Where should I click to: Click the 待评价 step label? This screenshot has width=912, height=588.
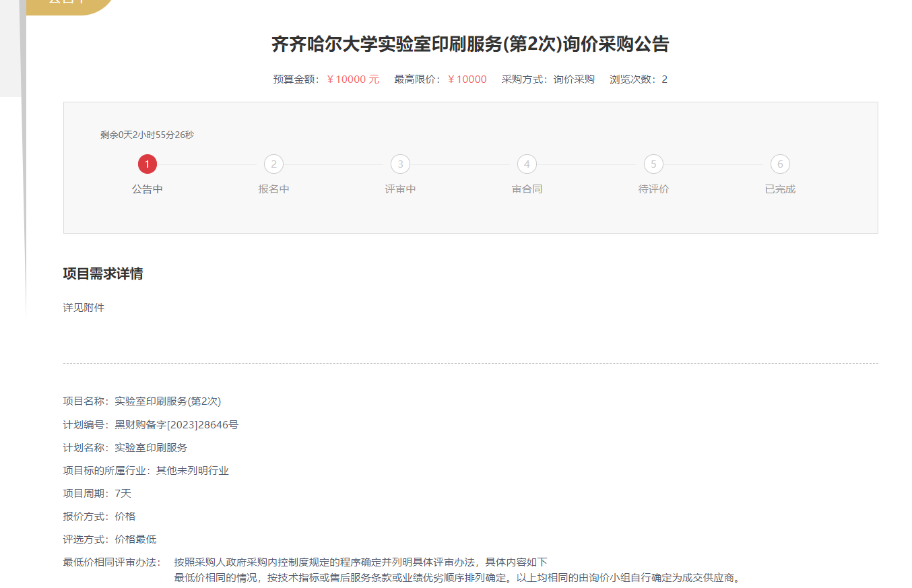point(653,189)
